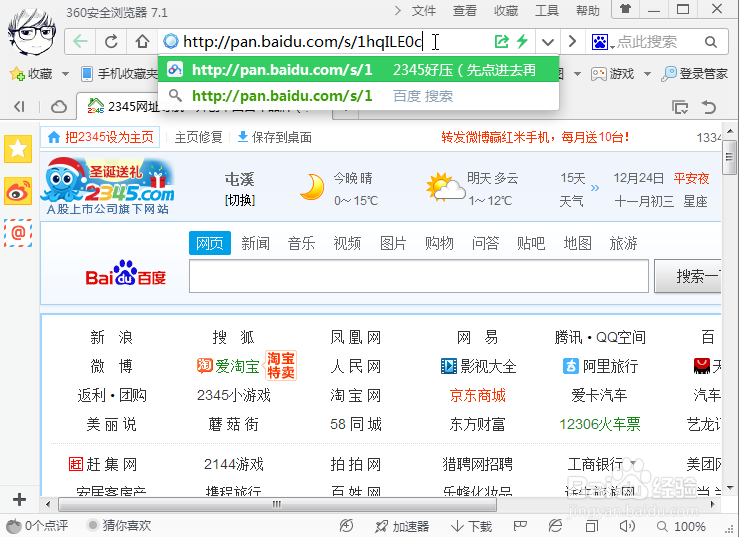This screenshot has width=739, height=537.
Task: Open the 12306火车票 link
Action: 599,424
